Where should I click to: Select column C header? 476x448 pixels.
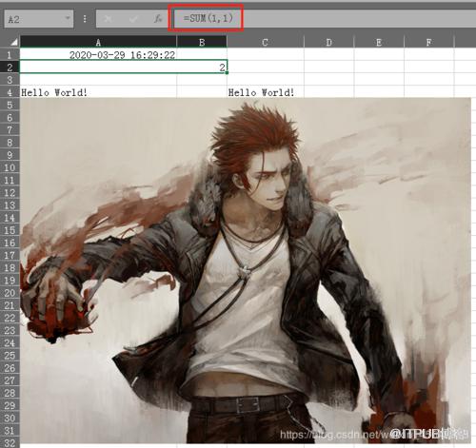pyautogui.click(x=266, y=42)
